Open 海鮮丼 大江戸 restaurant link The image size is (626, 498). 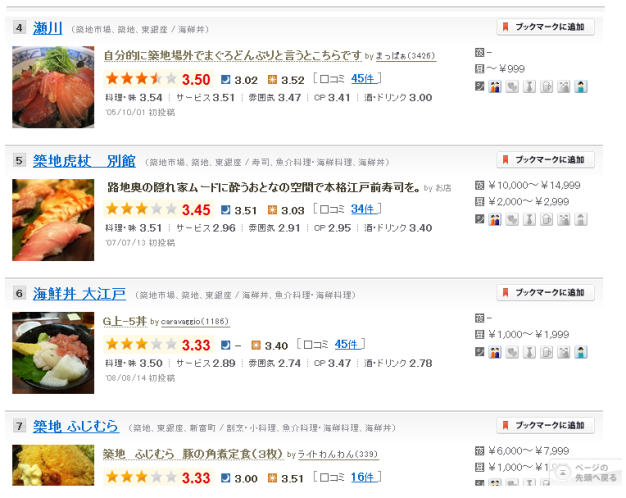coord(79,294)
